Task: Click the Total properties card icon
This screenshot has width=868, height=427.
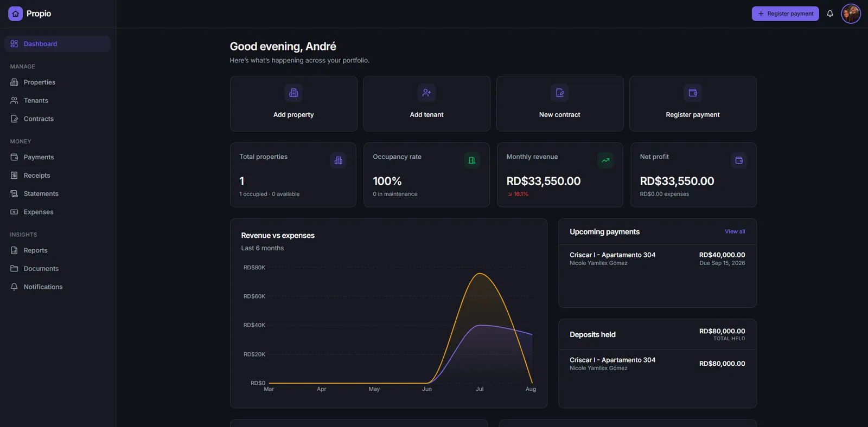Action: coord(339,160)
